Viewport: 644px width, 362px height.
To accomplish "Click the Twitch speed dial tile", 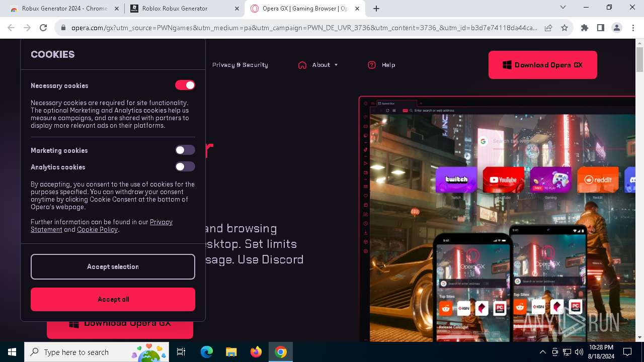I will coord(456,179).
